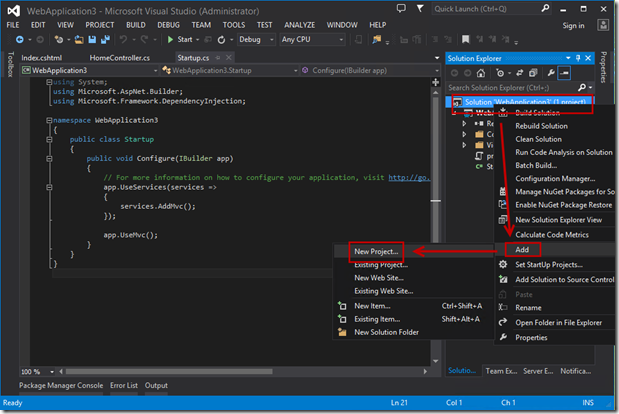Image resolution: width=619 pixels, height=414 pixels.
Task: Open the TOOLS menu
Action: pos(234,25)
